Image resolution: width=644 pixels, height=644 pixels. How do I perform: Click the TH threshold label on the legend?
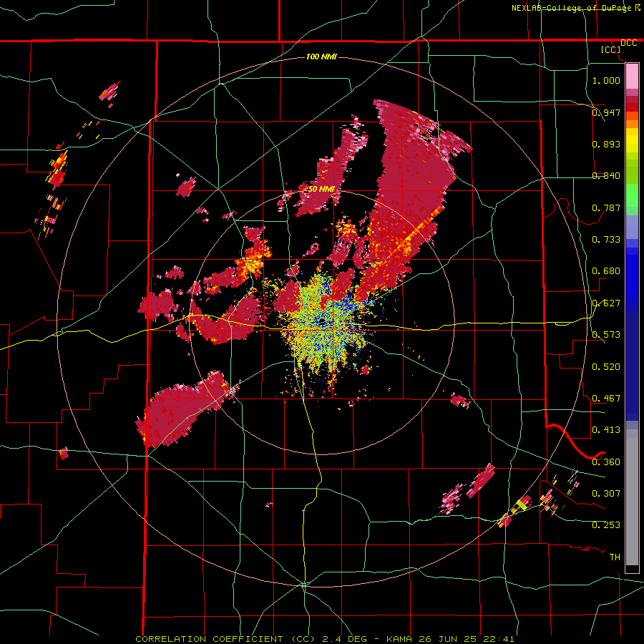pyautogui.click(x=615, y=557)
